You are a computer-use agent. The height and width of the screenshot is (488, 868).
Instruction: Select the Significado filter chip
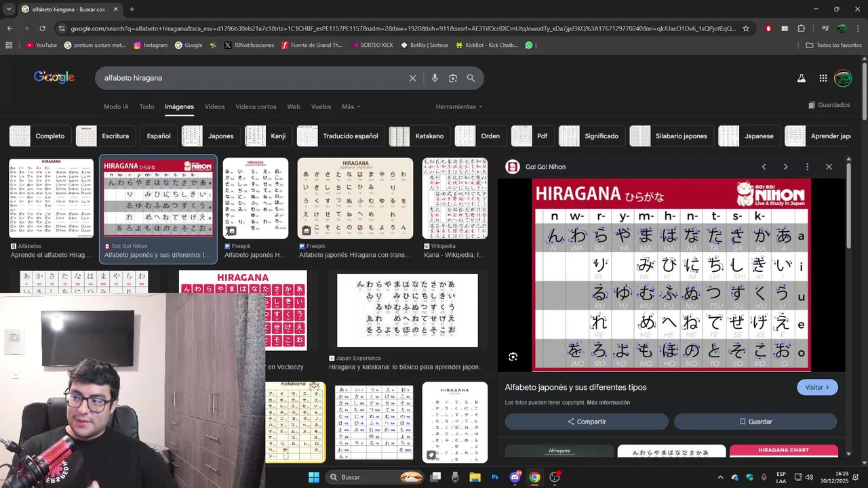click(x=591, y=136)
